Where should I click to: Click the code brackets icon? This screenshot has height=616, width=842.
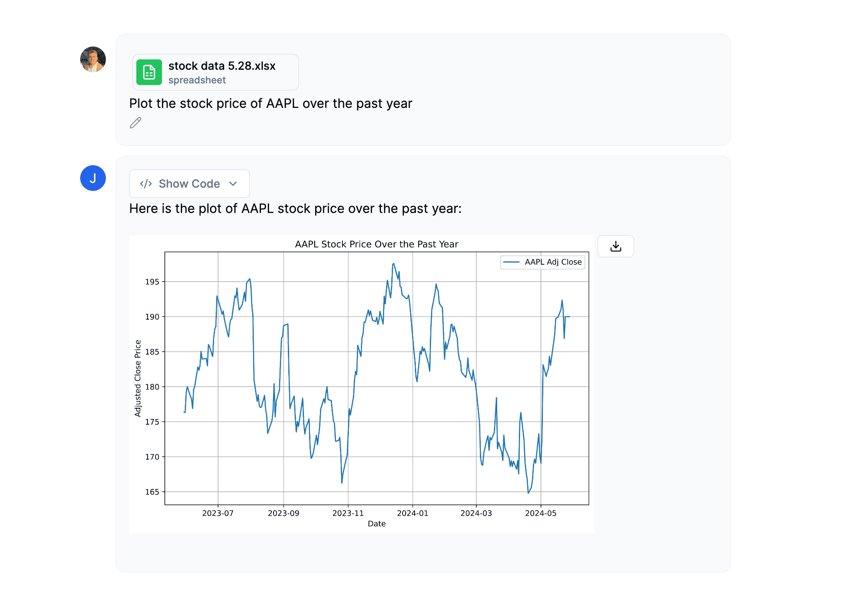146,184
